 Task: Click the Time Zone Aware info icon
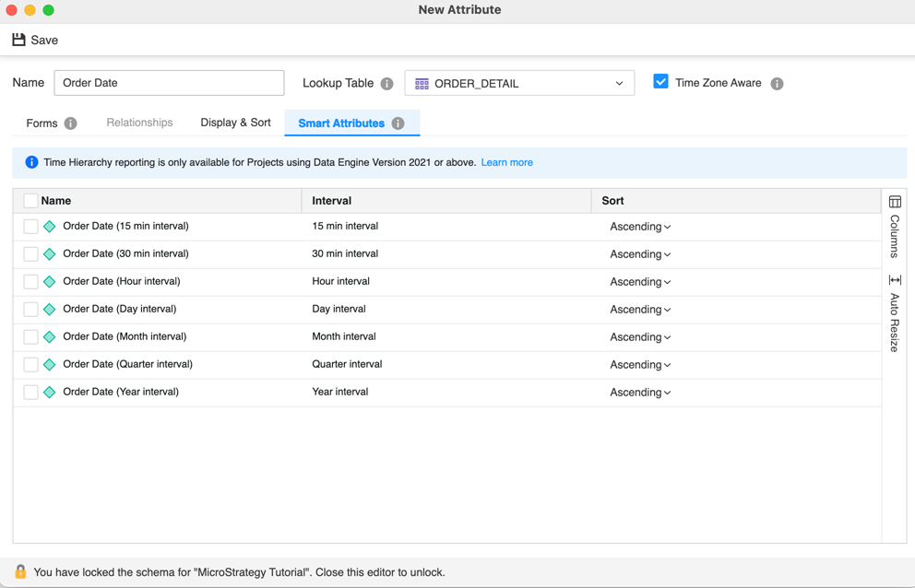(777, 84)
